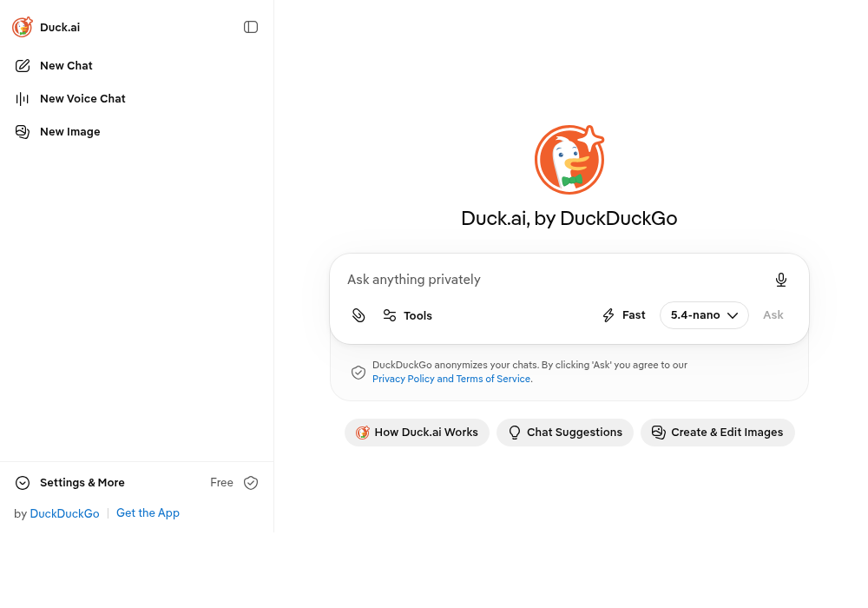Open the 5.4-nano model dropdown

click(x=704, y=315)
